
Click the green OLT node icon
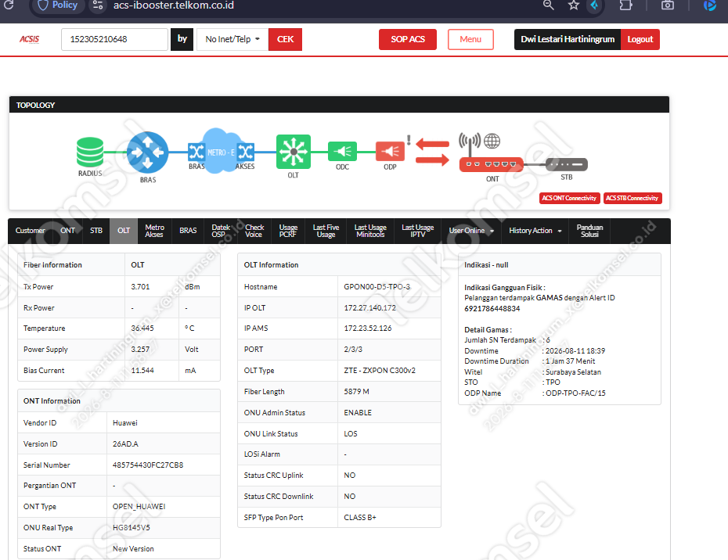pyautogui.click(x=293, y=151)
